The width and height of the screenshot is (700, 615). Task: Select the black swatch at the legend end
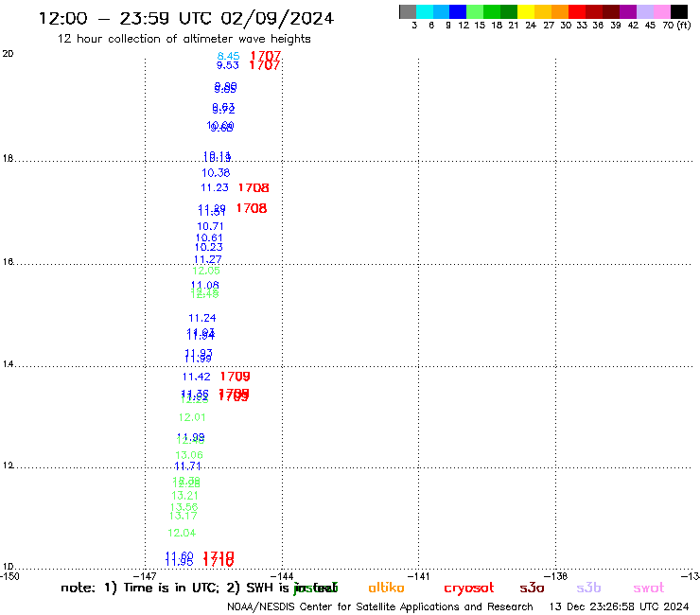678,11
